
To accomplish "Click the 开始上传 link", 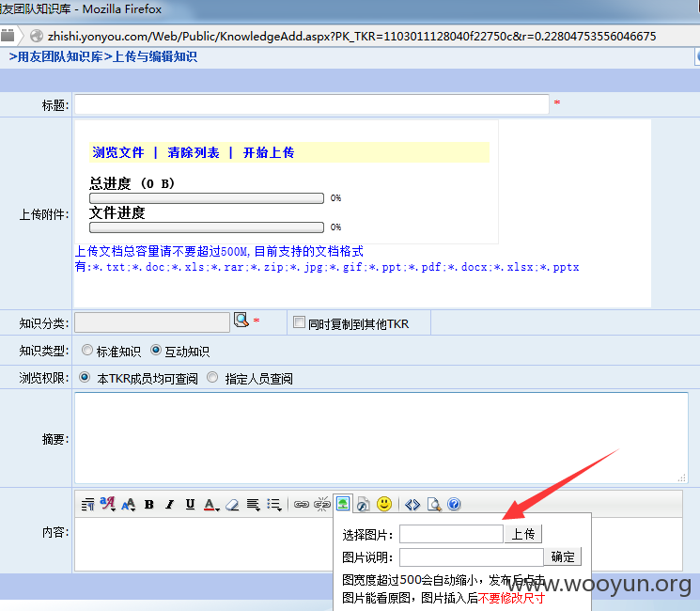I will click(x=269, y=152).
